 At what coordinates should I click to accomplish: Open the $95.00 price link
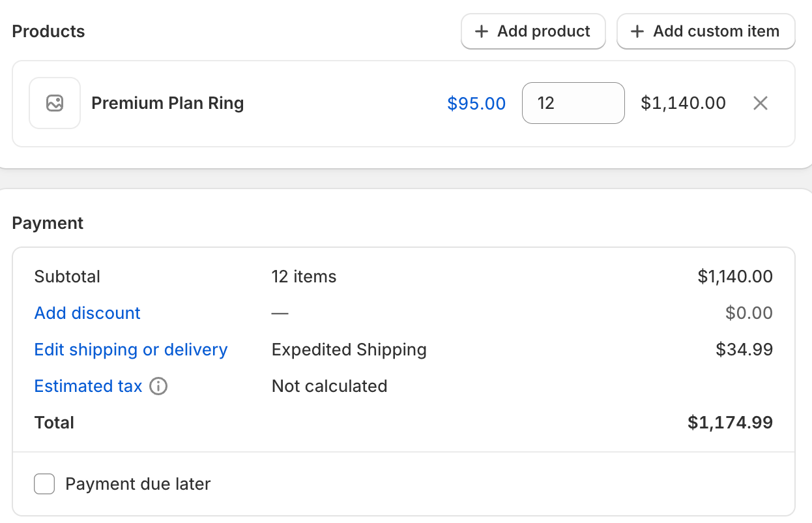pos(476,103)
